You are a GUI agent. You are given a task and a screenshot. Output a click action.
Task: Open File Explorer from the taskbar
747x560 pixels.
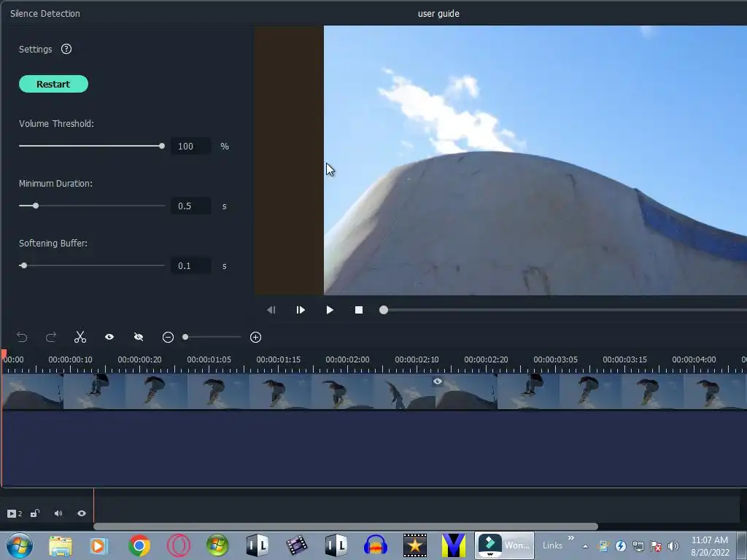[61, 545]
